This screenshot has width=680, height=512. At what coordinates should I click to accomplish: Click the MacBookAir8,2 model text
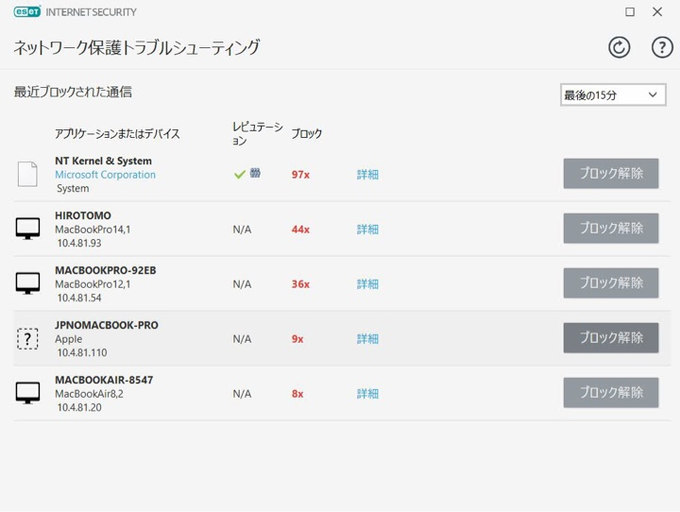coord(89,394)
